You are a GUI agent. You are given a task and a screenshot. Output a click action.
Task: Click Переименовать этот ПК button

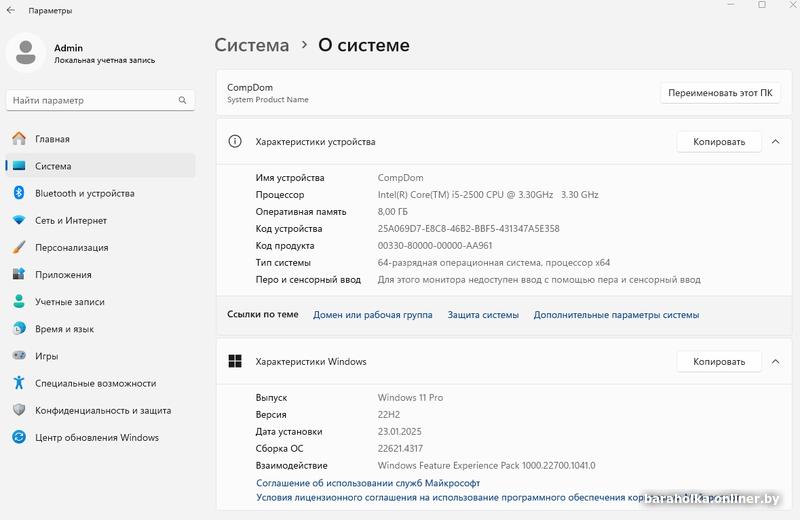[720, 93]
